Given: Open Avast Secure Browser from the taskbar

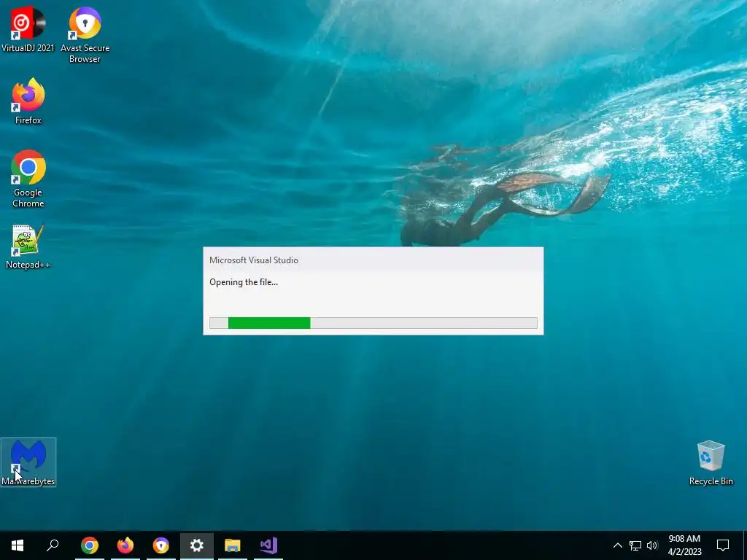Looking at the screenshot, I should coord(161,545).
